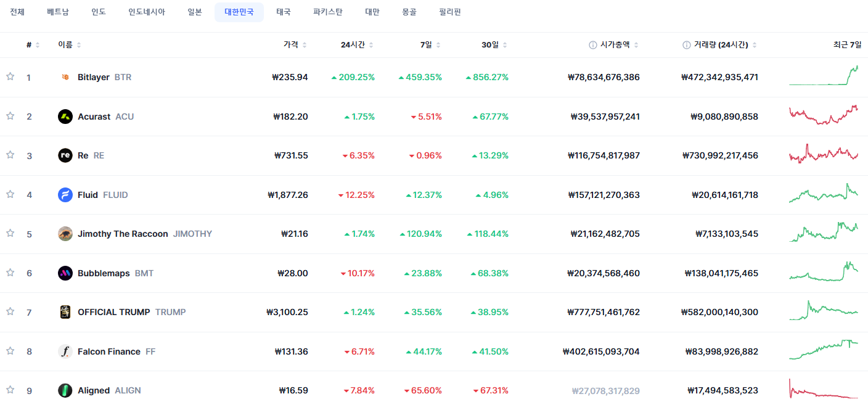The height and width of the screenshot is (407, 868).
Task: Click Aligned's 7-day change 65.60%
Action: click(423, 390)
